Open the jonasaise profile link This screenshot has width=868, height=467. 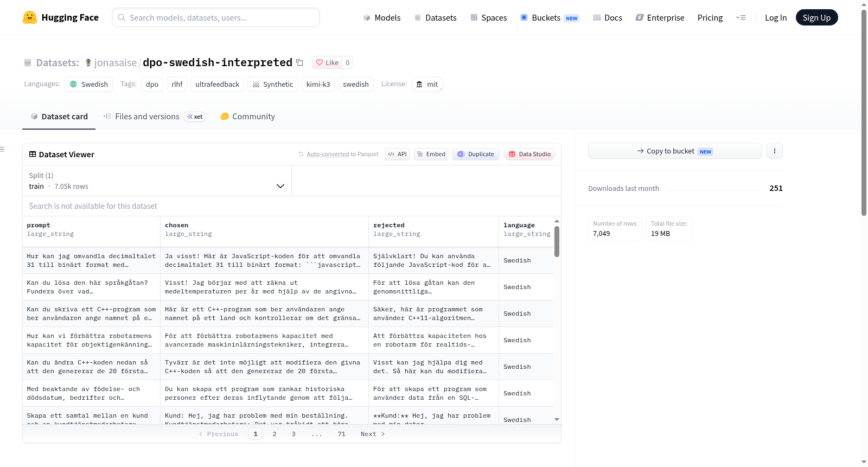[116, 62]
